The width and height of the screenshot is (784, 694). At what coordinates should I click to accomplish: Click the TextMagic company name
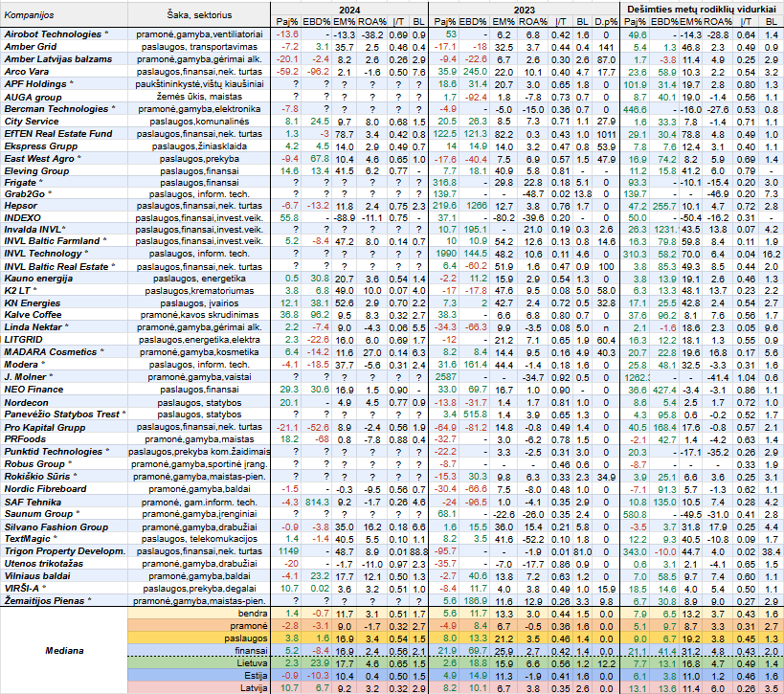(28, 539)
